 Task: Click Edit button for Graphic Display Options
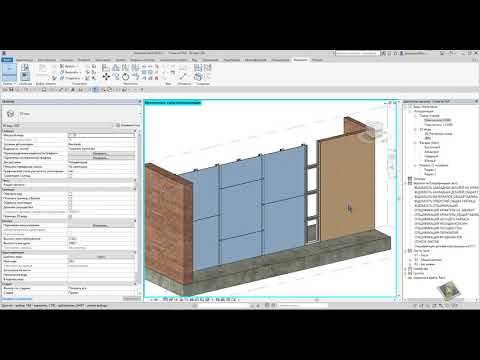pos(101,158)
